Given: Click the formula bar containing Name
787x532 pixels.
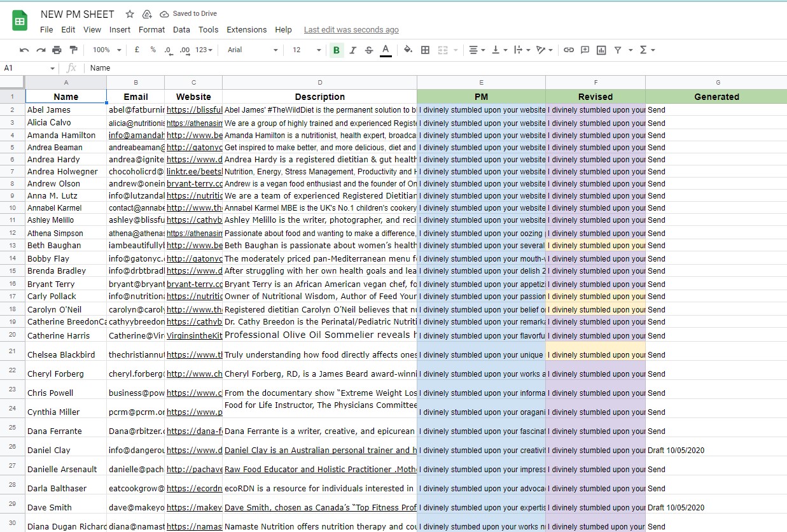Looking at the screenshot, I should pos(436,68).
